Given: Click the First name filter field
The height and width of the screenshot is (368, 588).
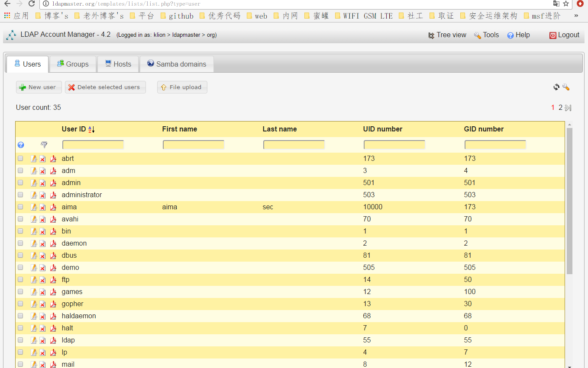Looking at the screenshot, I should point(194,145).
